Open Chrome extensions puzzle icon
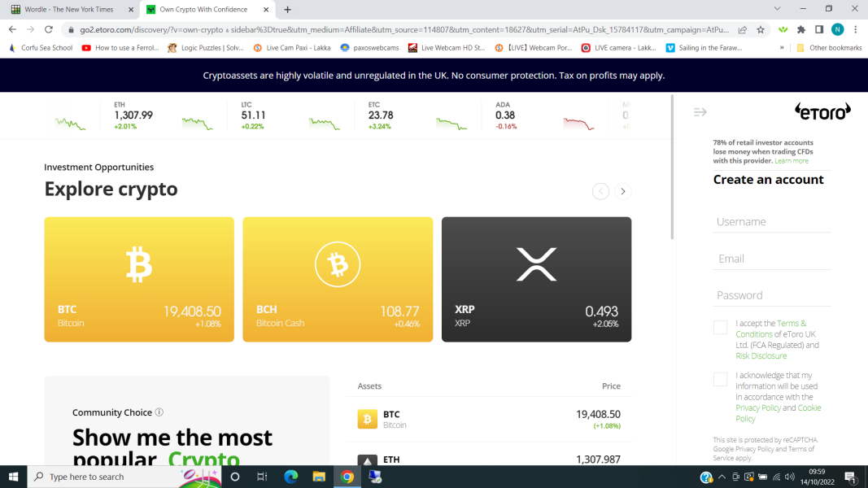 point(801,29)
